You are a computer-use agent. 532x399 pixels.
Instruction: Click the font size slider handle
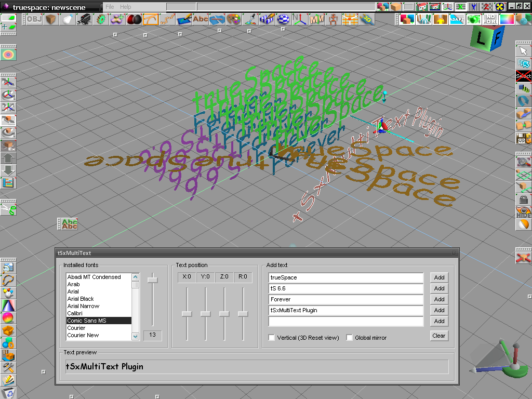click(153, 280)
